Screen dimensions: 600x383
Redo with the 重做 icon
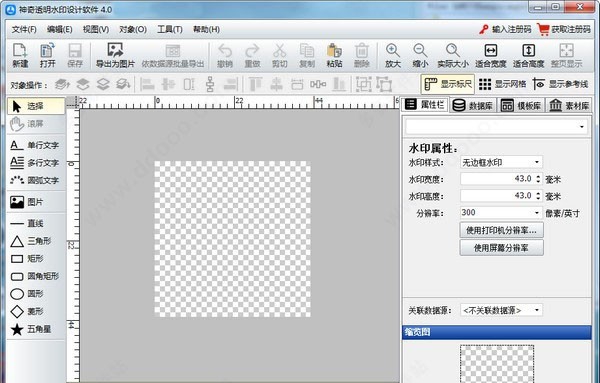[x=252, y=56]
